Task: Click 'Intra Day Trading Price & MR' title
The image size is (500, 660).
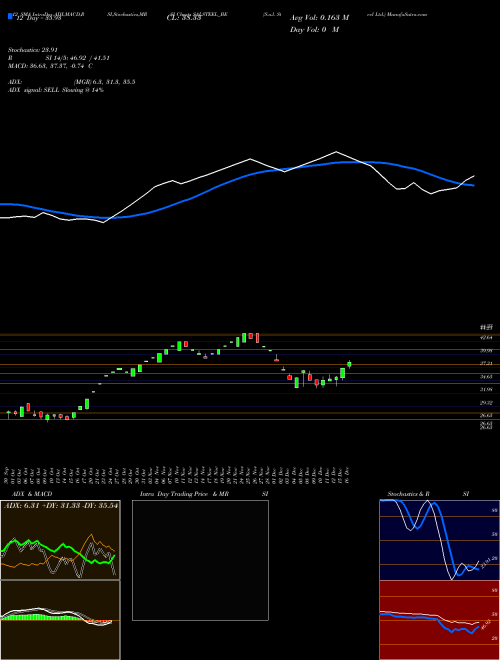Action: pos(184,494)
